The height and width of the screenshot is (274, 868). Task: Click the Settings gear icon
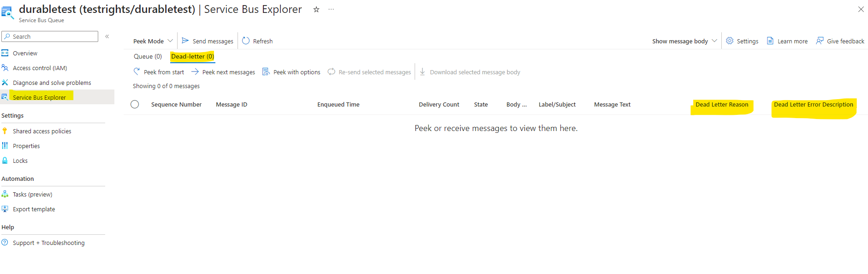click(730, 41)
